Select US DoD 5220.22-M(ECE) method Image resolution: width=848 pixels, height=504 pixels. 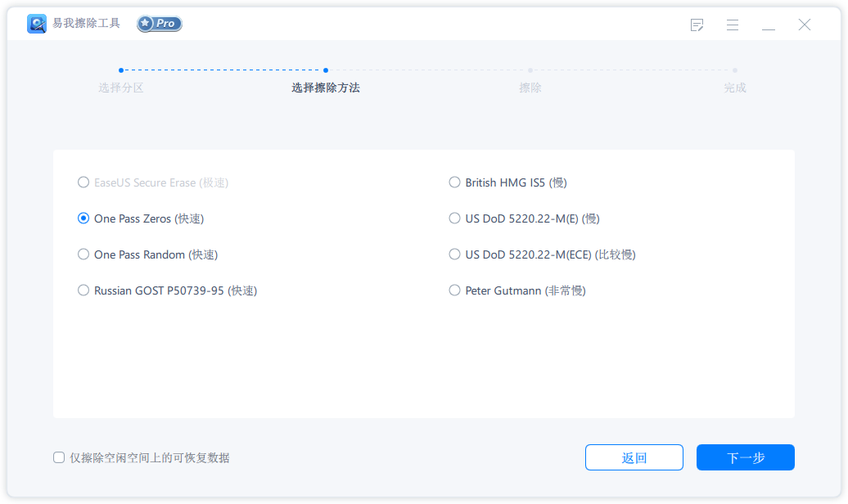455,254
